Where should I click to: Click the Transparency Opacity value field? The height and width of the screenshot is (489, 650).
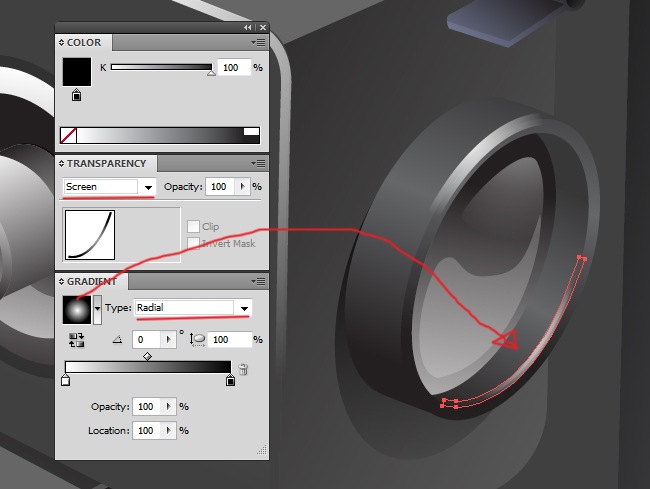220,187
